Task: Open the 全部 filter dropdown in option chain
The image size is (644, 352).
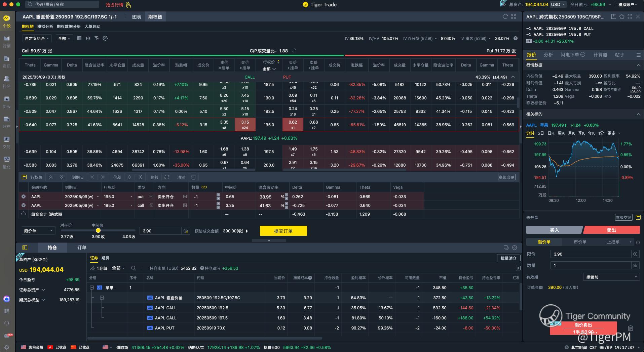Action: [x=64, y=38]
